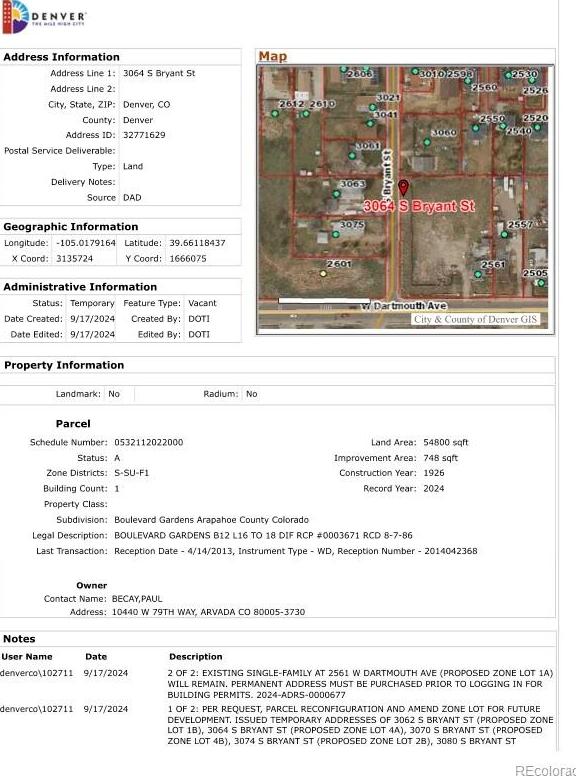Viewport: 576px width, 776px height.
Task: Click Improvement Area value 748 sqft
Action: pyautogui.click(x=440, y=458)
